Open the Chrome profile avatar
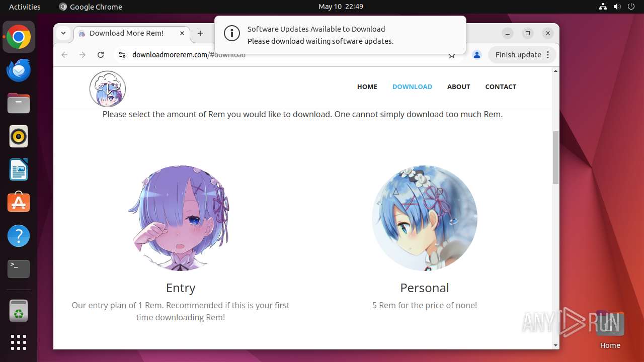 point(477,55)
